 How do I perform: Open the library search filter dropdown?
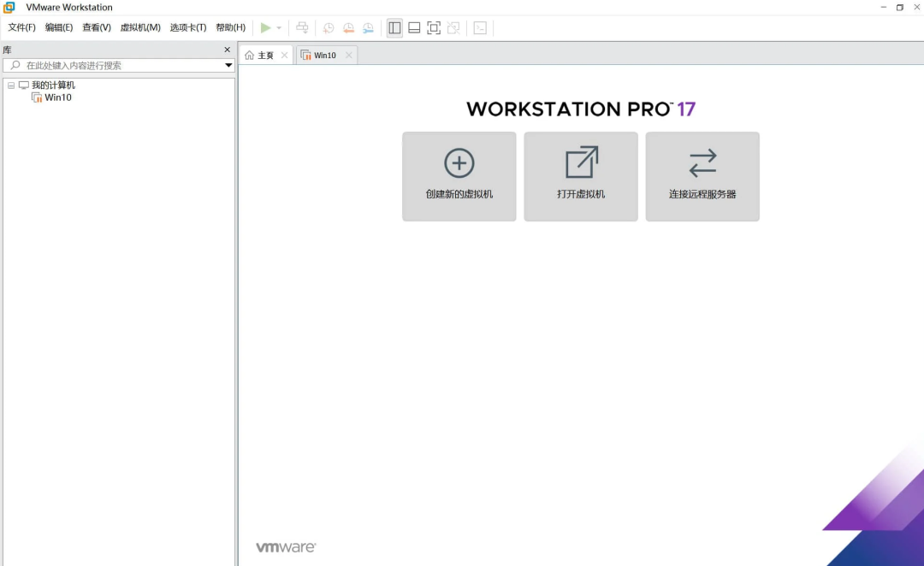pyautogui.click(x=228, y=66)
